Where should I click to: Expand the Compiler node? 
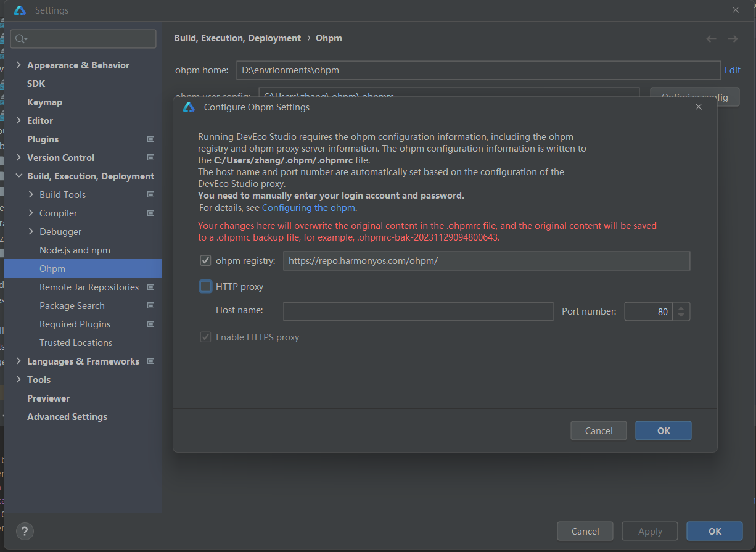(x=31, y=213)
